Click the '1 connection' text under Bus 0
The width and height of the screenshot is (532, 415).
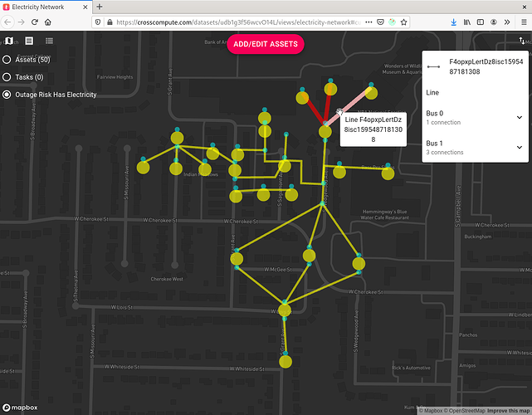(x=443, y=123)
